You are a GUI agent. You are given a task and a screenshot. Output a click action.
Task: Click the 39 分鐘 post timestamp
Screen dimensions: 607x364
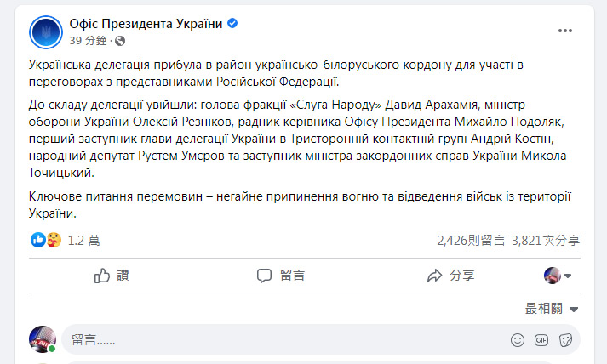pyautogui.click(x=89, y=40)
